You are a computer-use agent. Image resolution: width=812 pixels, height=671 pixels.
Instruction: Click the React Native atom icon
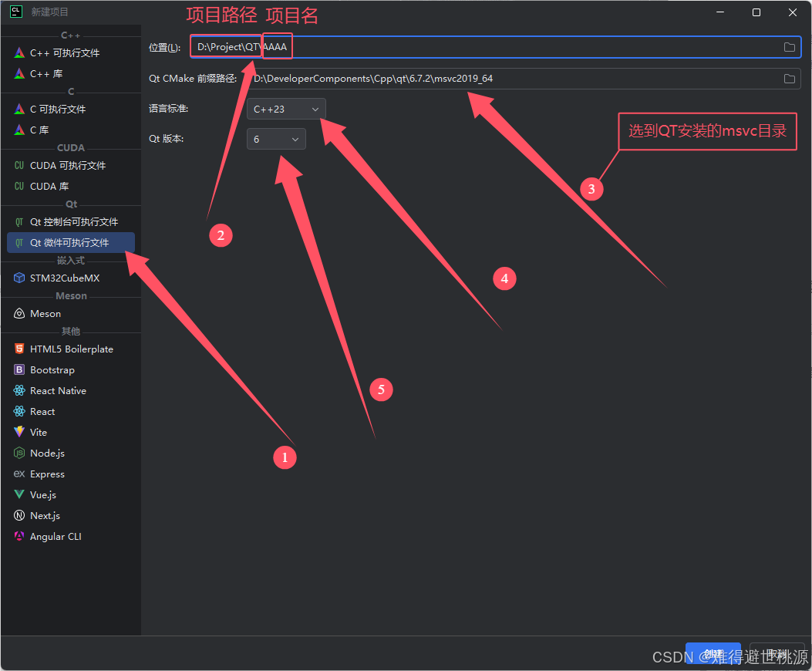[x=19, y=390]
